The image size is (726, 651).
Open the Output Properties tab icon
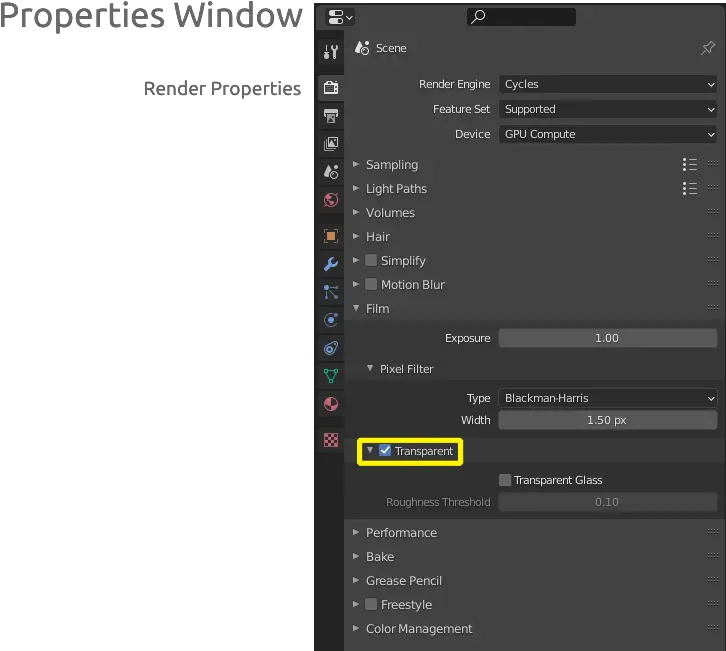click(x=331, y=116)
